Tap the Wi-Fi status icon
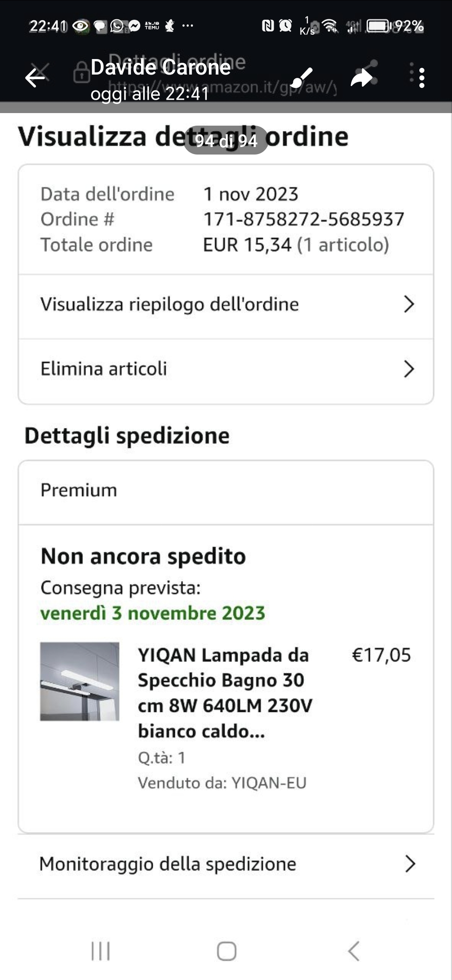 [x=331, y=26]
